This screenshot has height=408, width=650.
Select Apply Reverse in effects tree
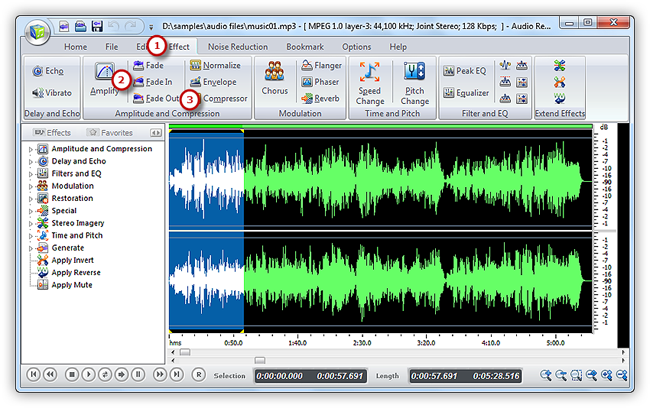click(69, 273)
